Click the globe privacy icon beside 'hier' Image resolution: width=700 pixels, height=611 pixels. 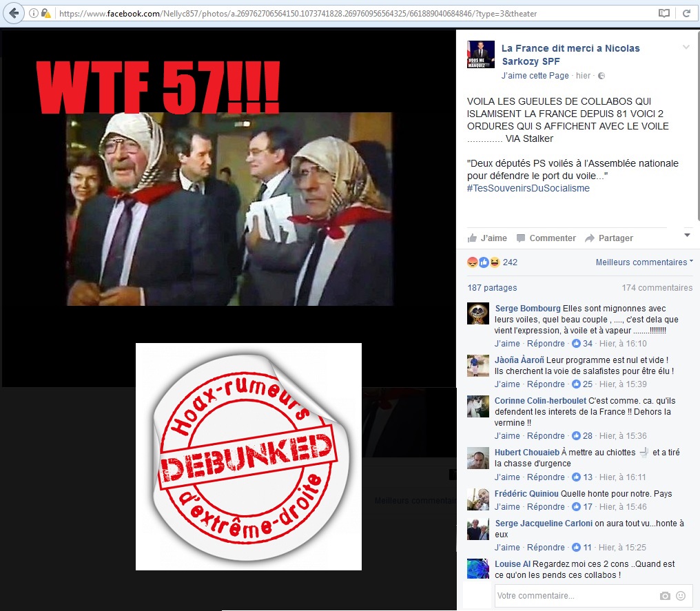[x=601, y=76]
